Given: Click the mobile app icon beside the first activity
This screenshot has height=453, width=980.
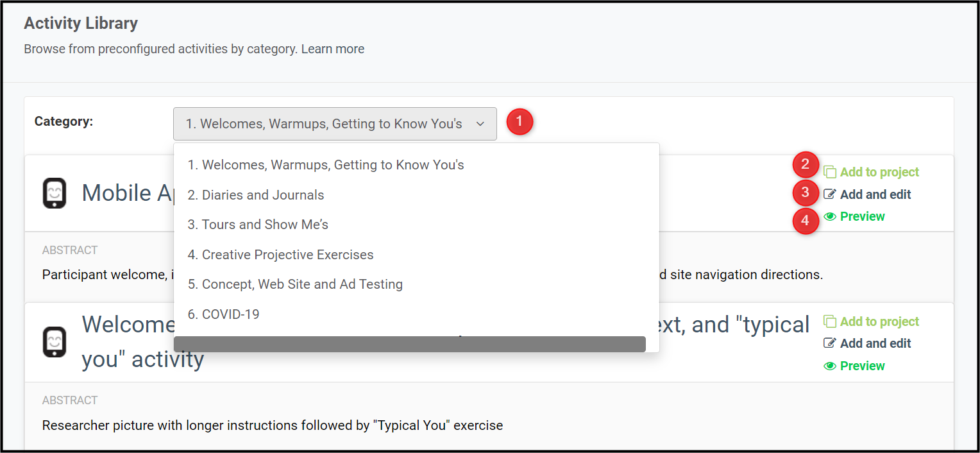Looking at the screenshot, I should coord(55,193).
